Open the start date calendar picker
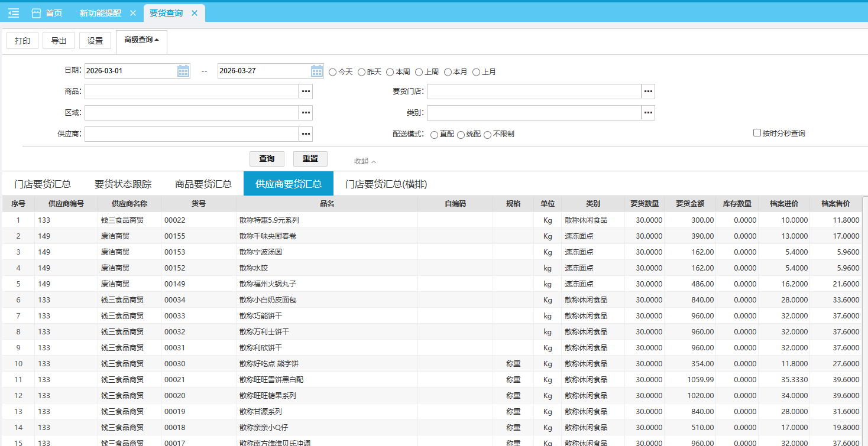868x446 pixels. [x=183, y=71]
